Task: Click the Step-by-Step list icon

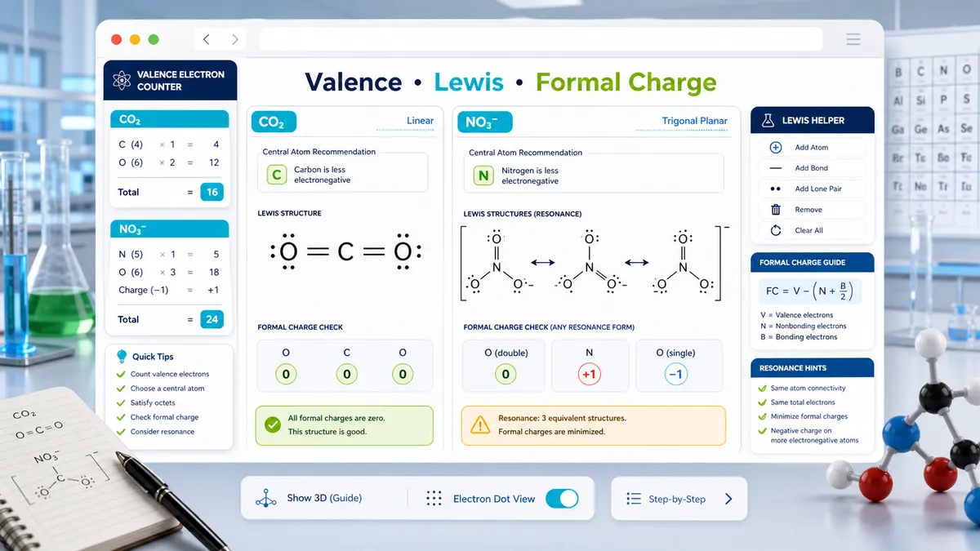Action: point(633,499)
